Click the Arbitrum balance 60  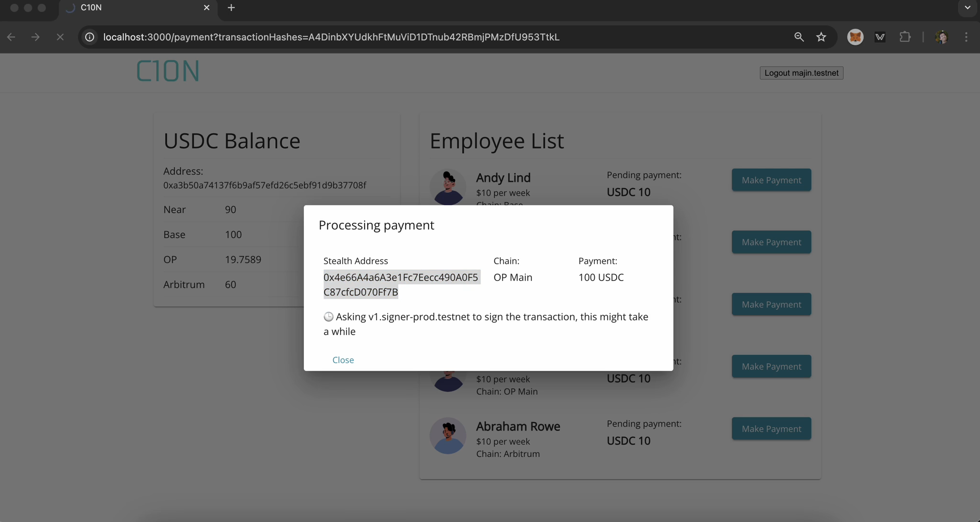tap(231, 284)
